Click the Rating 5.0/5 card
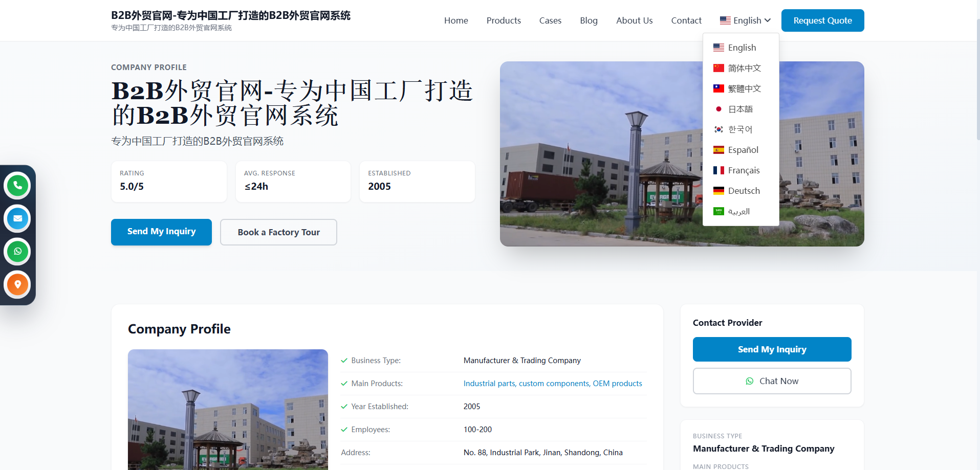This screenshot has height=470, width=980. click(x=169, y=182)
